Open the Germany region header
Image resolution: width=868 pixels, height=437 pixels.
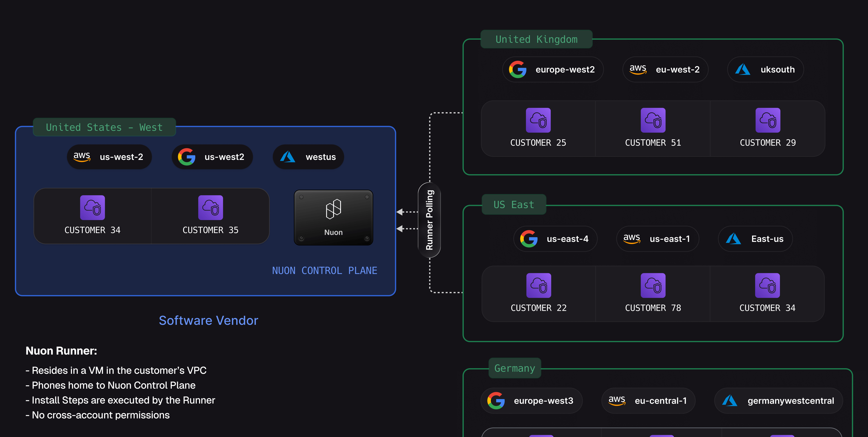(515, 368)
